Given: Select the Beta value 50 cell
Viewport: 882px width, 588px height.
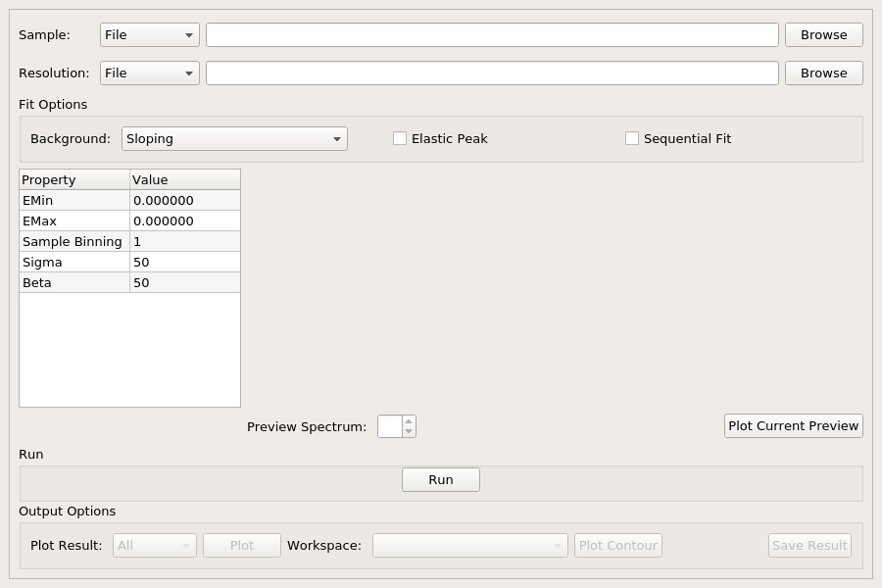Looking at the screenshot, I should 185,282.
